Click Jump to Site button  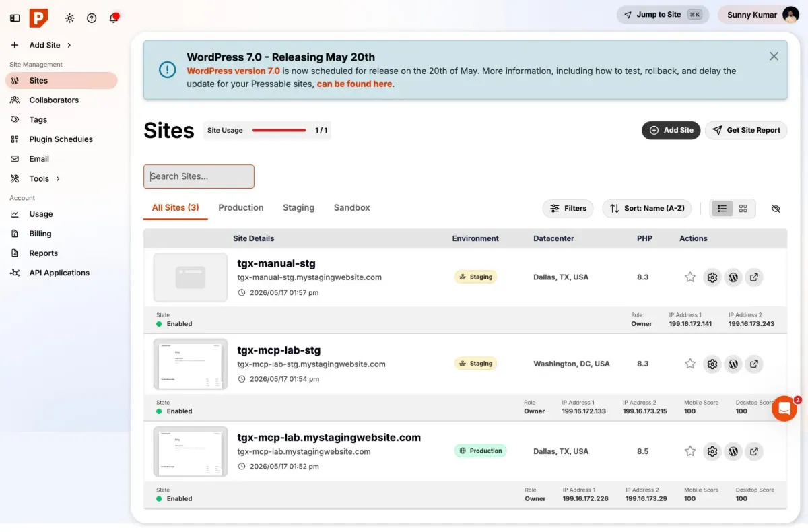663,15
